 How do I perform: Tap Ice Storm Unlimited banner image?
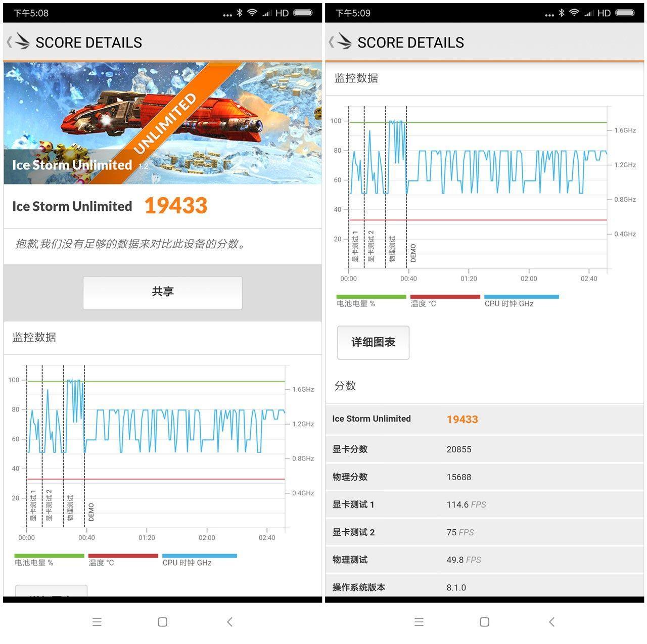[x=162, y=123]
